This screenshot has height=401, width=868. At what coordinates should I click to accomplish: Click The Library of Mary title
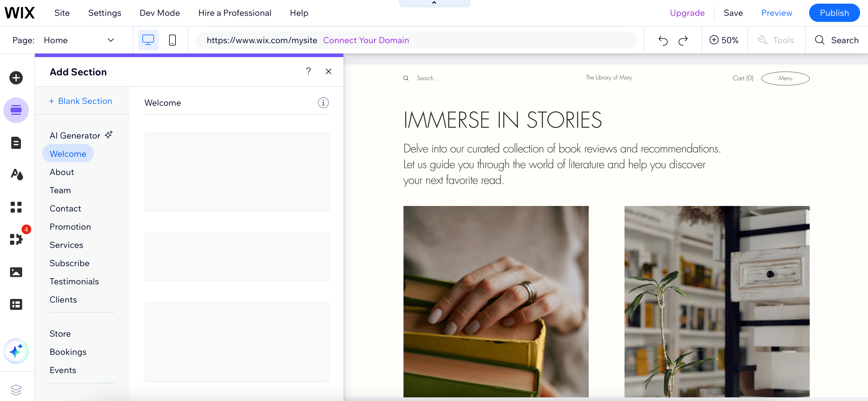(x=608, y=77)
